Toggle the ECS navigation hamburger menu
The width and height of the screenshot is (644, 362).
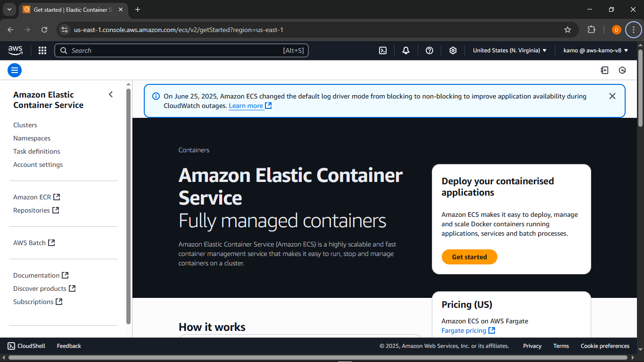click(x=15, y=70)
